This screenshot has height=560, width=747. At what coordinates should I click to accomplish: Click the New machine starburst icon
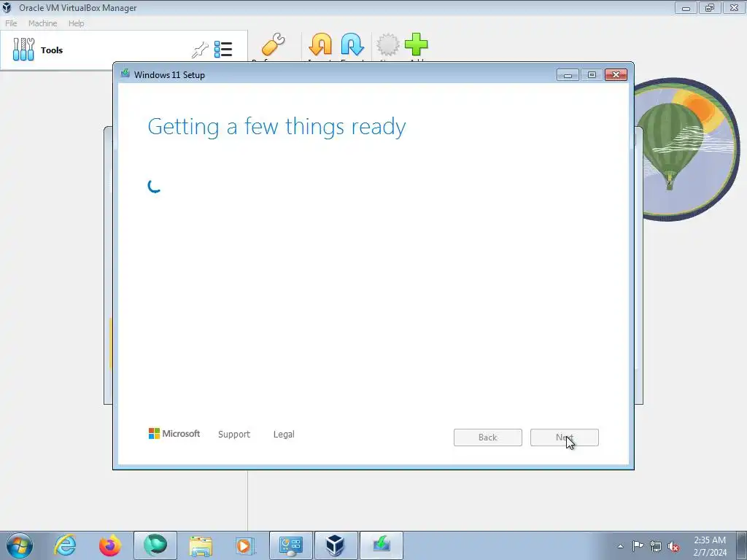(x=388, y=45)
